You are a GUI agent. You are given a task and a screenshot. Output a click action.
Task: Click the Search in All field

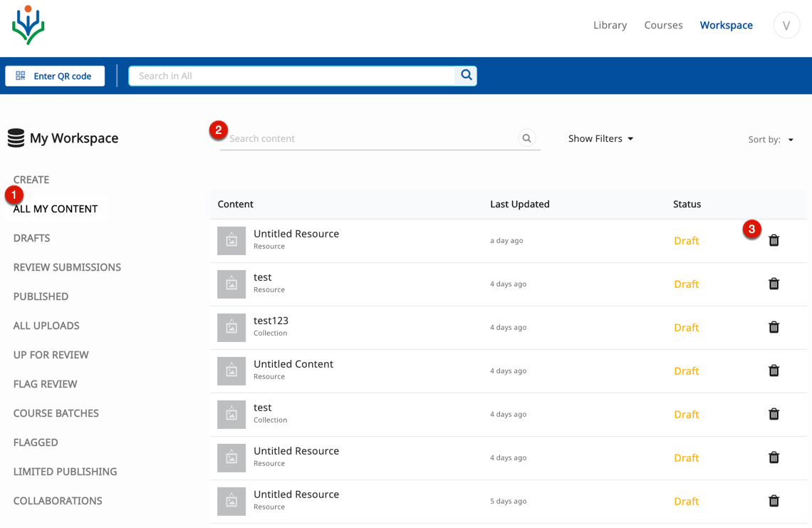(292, 76)
